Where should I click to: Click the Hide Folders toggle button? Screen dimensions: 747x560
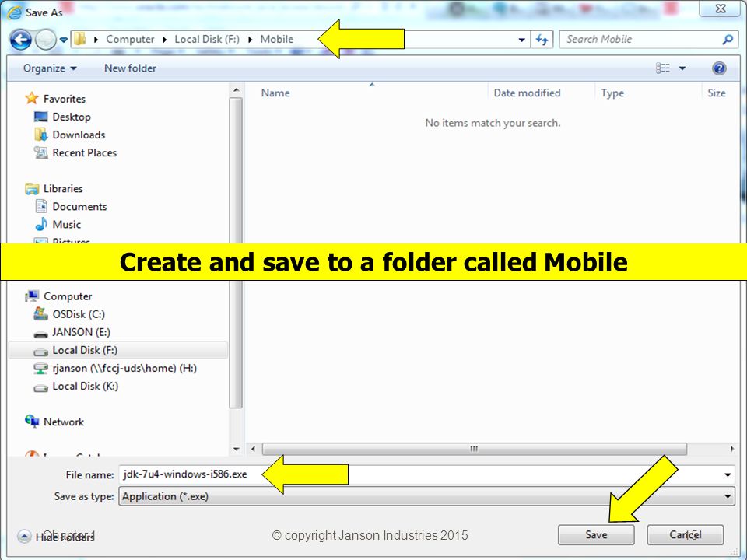click(57, 537)
